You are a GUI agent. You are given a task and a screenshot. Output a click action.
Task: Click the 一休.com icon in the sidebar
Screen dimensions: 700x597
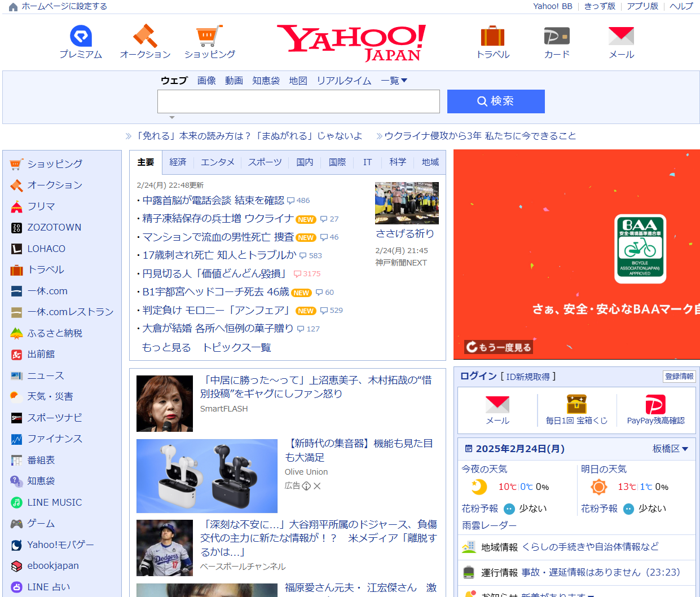click(x=16, y=291)
